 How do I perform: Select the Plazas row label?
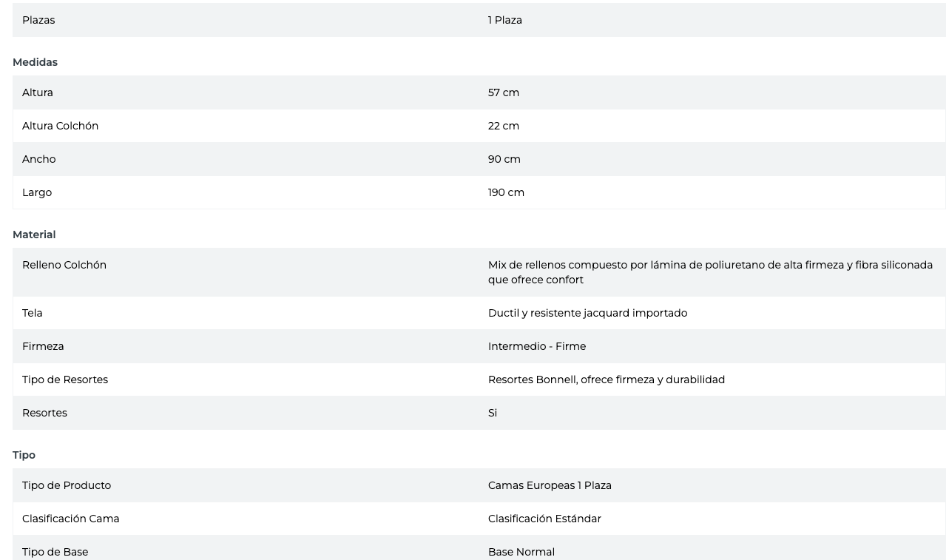38,20
